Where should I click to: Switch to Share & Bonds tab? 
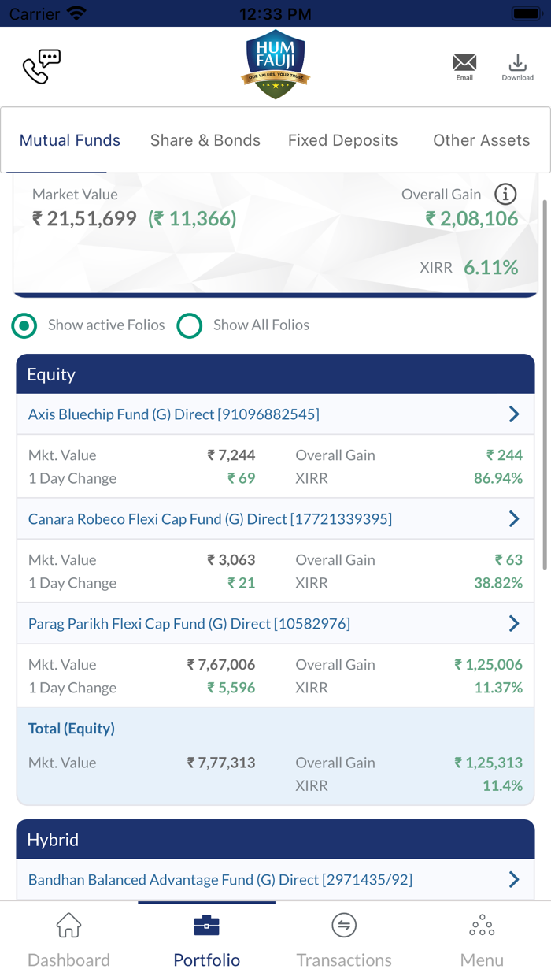[x=205, y=140]
